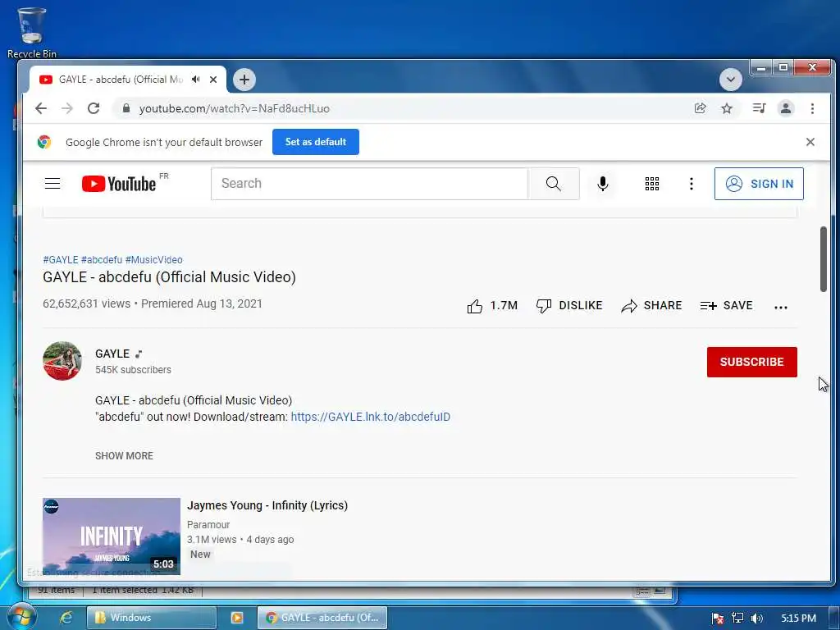The height and width of the screenshot is (630, 840).
Task: Click the grayed forward navigation arrow
Action: (x=67, y=108)
